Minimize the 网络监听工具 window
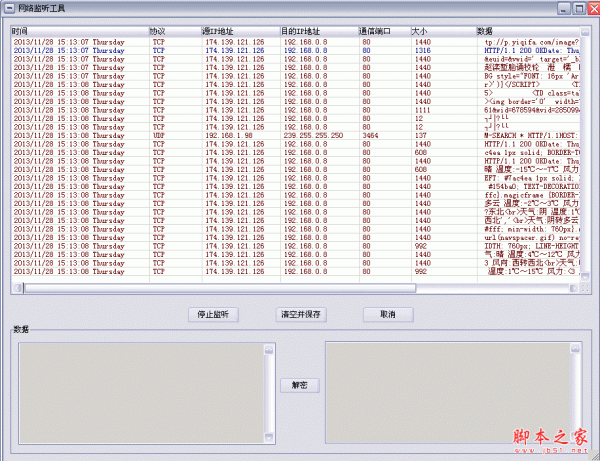 (x=563, y=8)
